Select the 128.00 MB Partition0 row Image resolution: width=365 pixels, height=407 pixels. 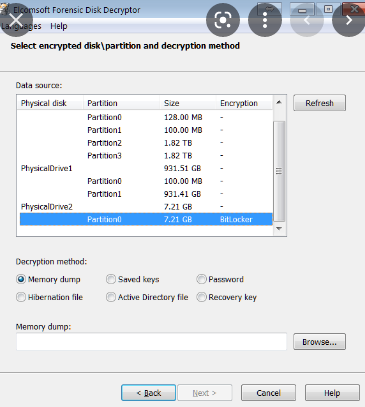(146, 117)
